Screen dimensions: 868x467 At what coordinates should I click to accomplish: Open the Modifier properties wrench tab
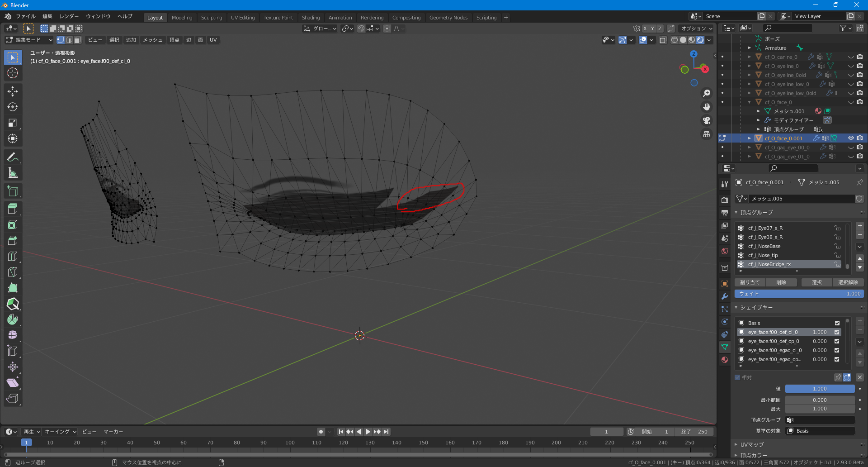pos(725,296)
